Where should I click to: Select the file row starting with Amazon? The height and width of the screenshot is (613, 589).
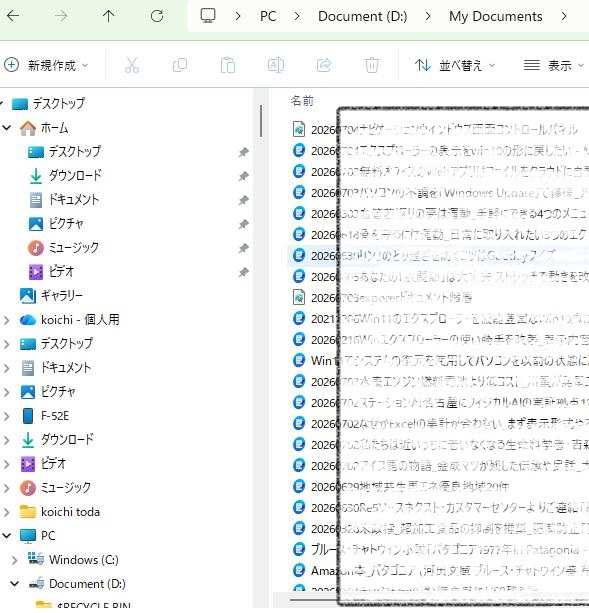(x=440, y=571)
